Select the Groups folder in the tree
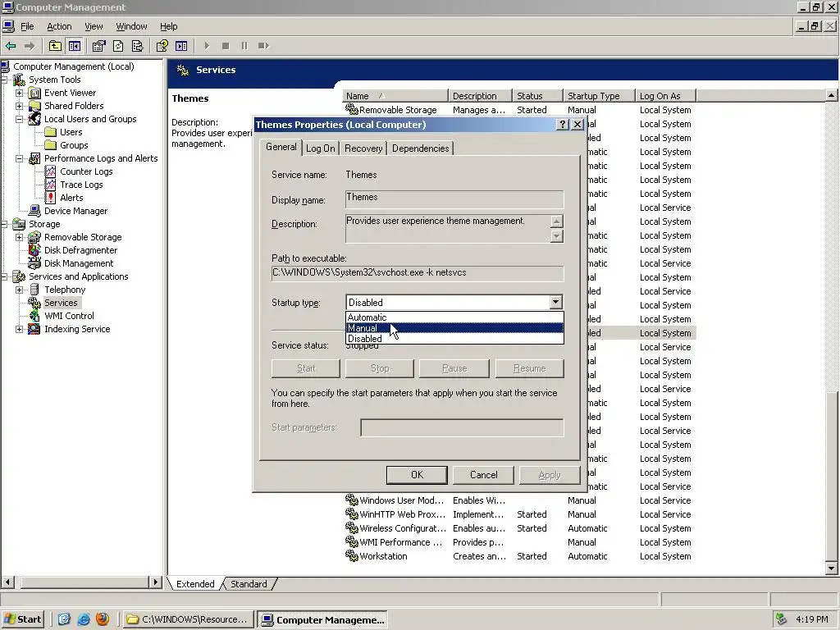Image resolution: width=840 pixels, height=630 pixels. [x=73, y=145]
